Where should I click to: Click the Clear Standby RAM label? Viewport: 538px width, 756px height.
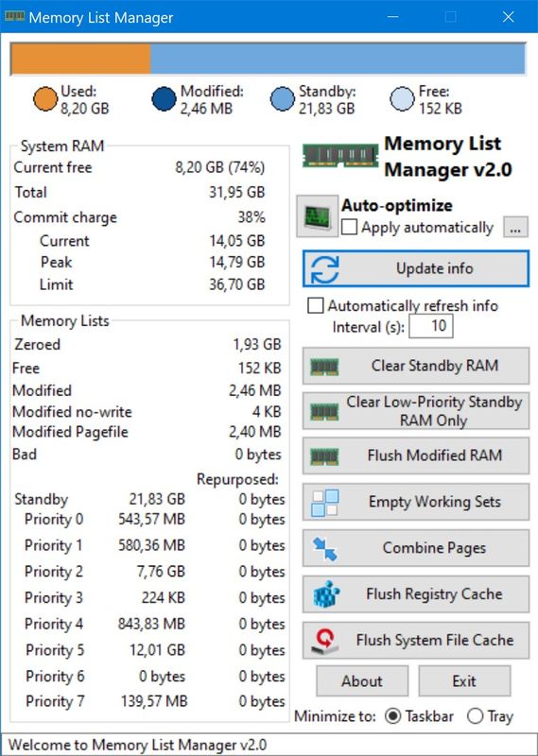[x=435, y=366]
